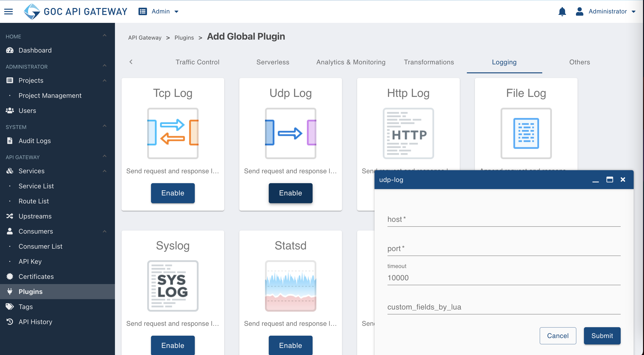Open Consumer List in sidebar
This screenshot has width=644, height=355.
41,246
